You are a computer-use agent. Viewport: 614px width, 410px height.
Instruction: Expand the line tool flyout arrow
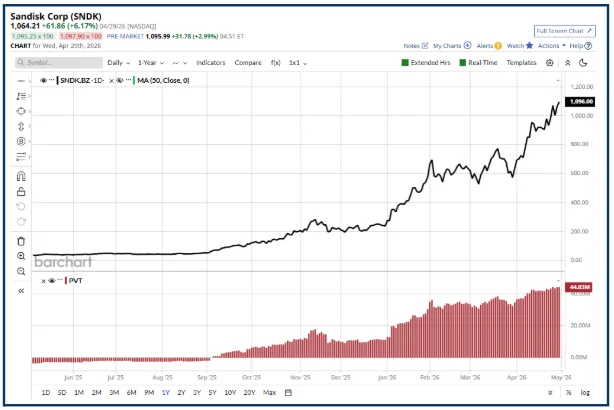point(30,81)
